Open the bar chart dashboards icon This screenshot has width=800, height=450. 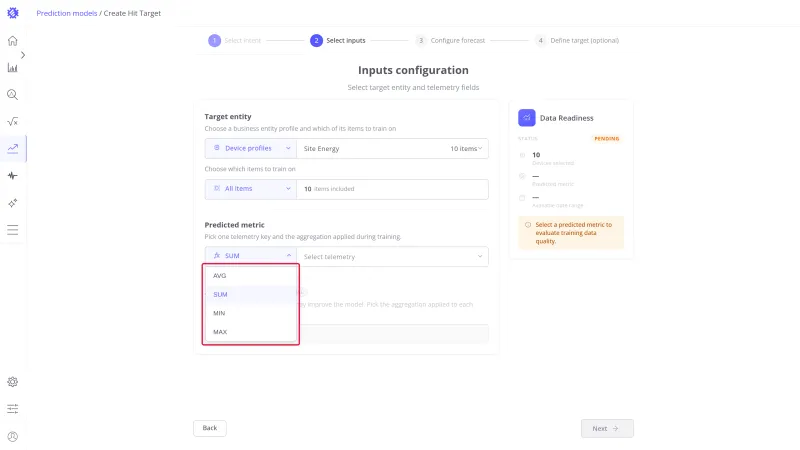tap(13, 68)
